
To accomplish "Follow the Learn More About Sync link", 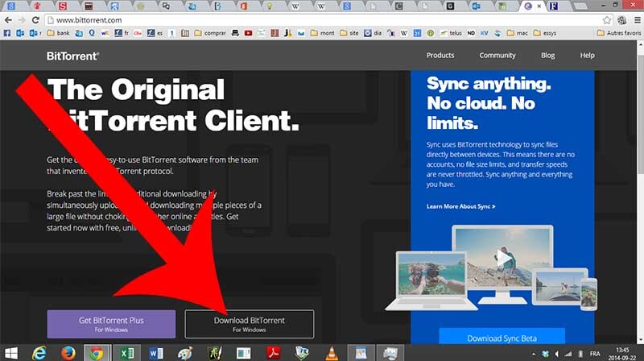I will (460, 206).
